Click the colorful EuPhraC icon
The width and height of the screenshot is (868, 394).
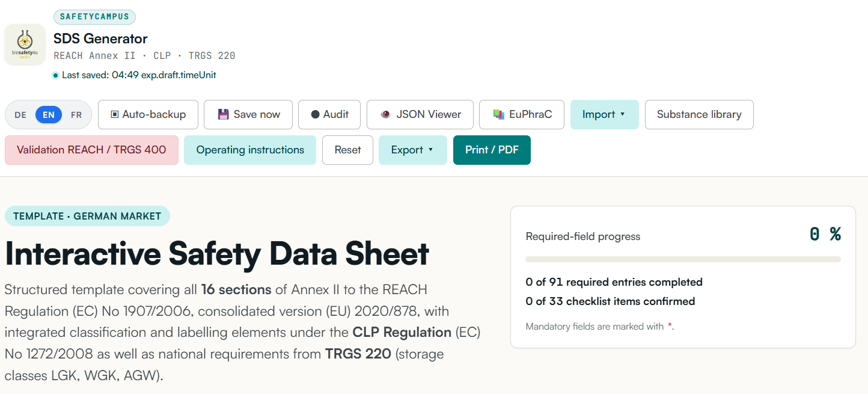498,114
